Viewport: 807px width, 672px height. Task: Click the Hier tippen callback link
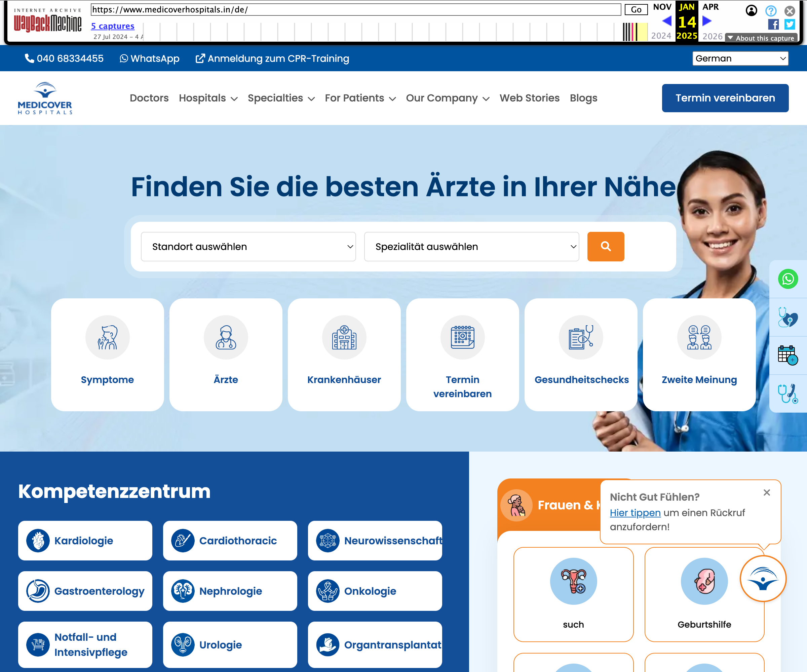(635, 513)
